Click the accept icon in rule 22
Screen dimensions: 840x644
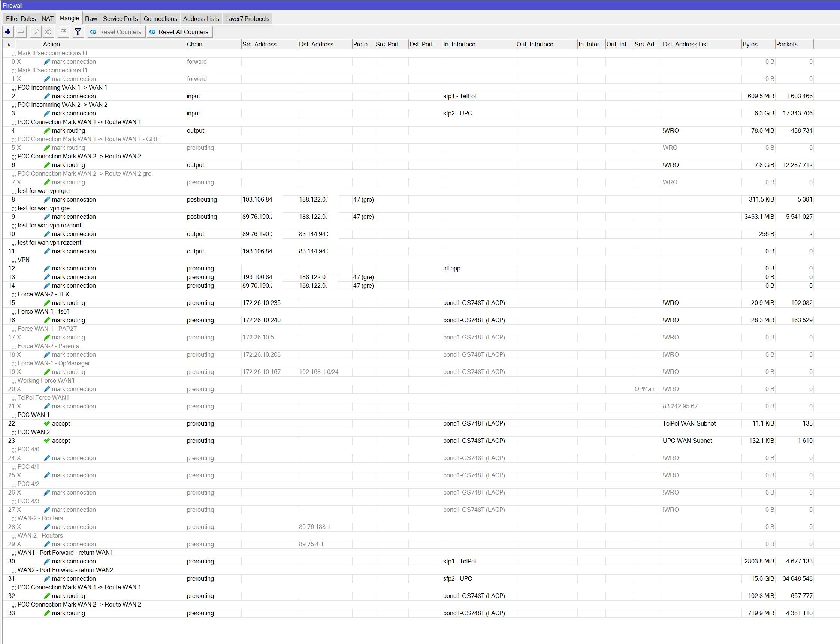47,424
